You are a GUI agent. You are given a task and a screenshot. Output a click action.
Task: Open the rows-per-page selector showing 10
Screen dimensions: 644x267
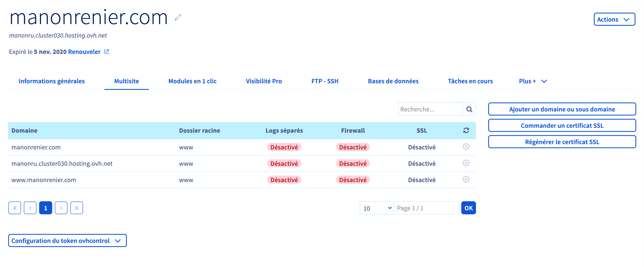[x=376, y=208]
